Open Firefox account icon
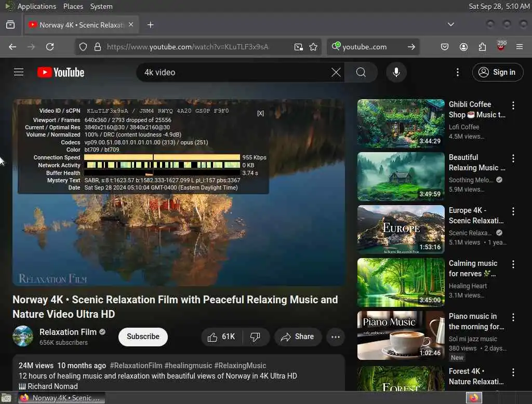This screenshot has height=404, width=532. (463, 47)
